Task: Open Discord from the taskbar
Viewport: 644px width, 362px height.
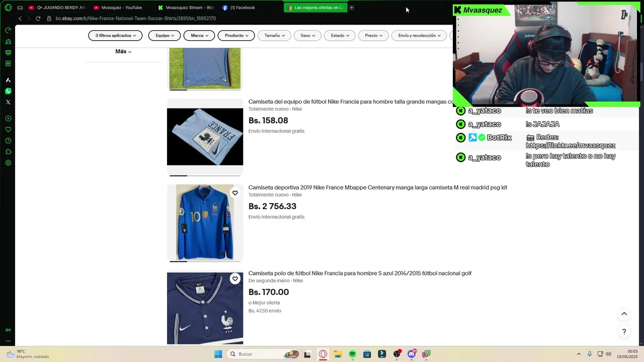Action: [x=412, y=354]
